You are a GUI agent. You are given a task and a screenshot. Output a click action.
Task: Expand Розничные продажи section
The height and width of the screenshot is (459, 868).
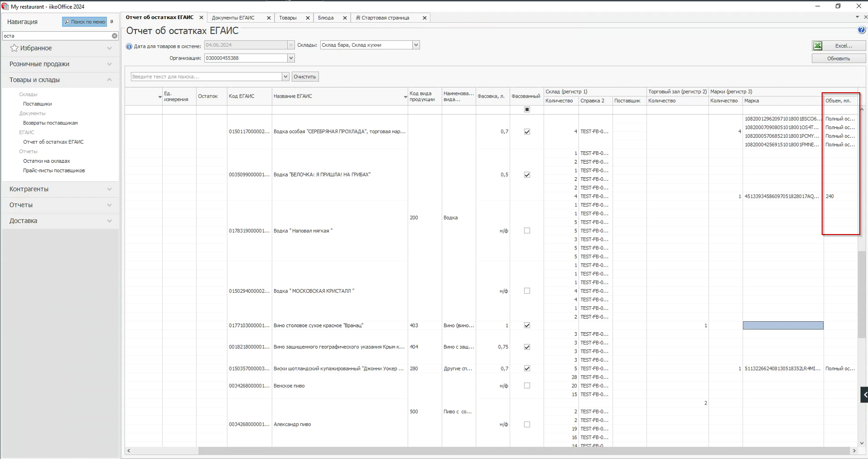[110, 64]
